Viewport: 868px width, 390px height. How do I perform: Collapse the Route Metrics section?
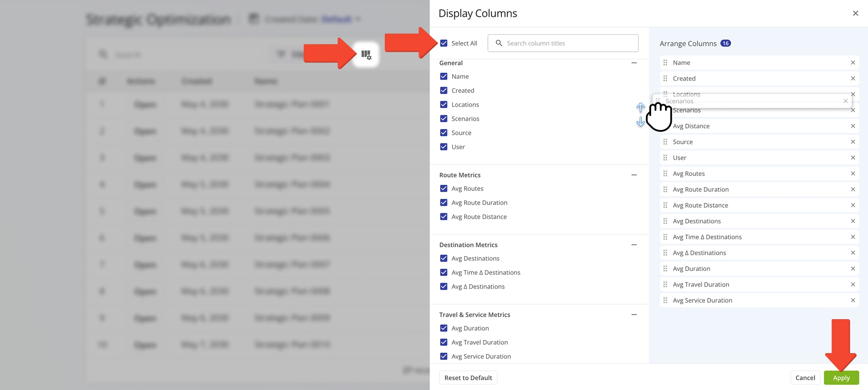[x=634, y=175]
